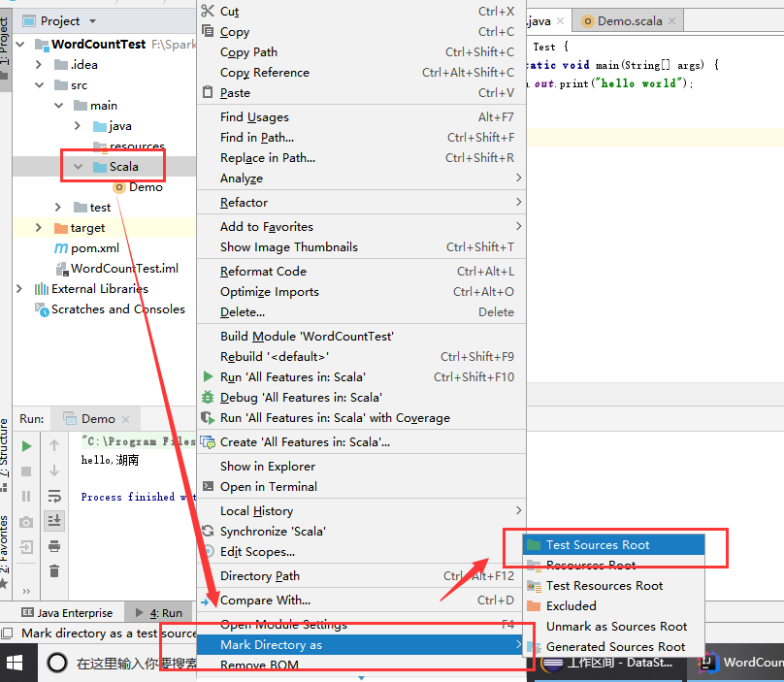Image resolution: width=784 pixels, height=682 pixels.
Task: Collapse the src folder
Action: click(x=40, y=85)
